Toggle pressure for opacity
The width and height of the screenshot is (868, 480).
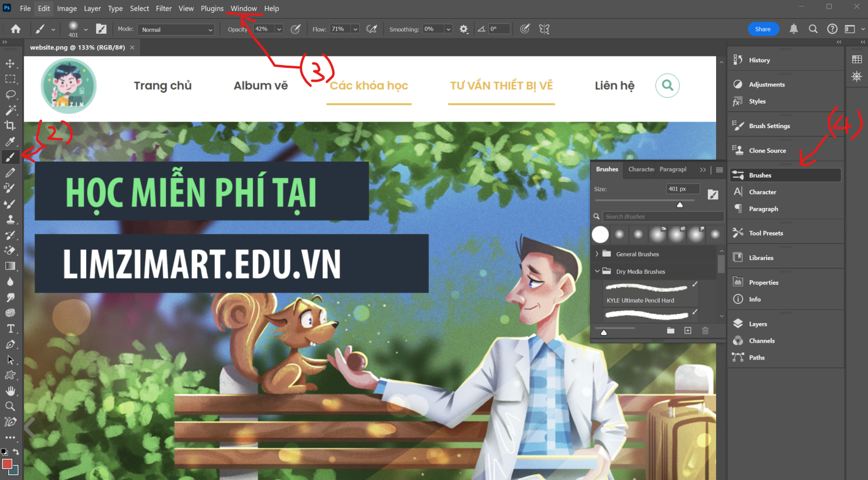(x=296, y=29)
